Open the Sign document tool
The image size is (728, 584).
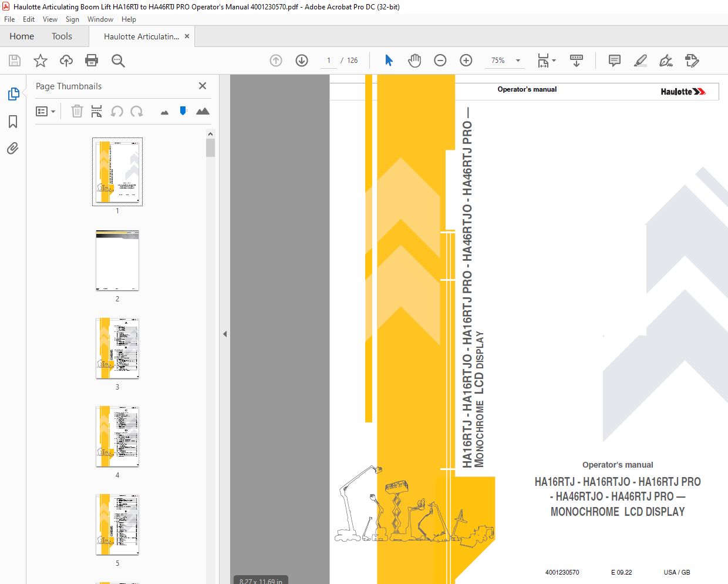click(x=666, y=61)
